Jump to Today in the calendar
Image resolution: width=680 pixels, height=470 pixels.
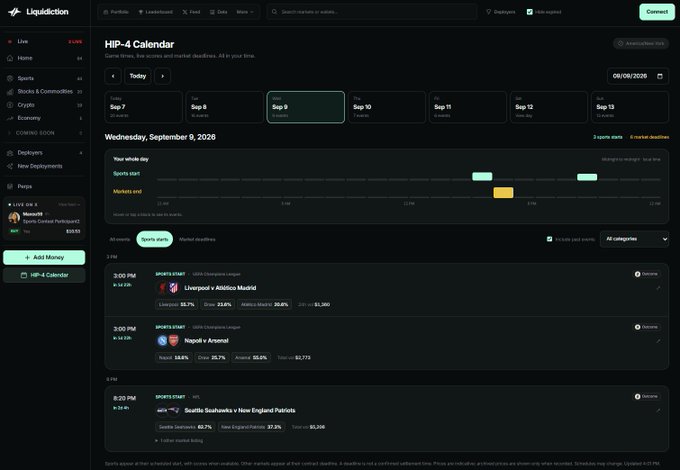tap(138, 76)
